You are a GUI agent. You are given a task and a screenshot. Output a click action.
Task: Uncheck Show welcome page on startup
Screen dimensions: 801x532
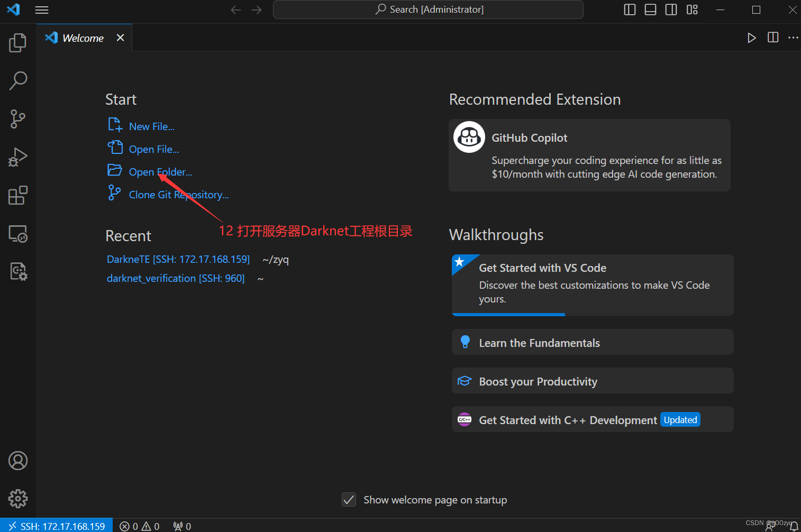[349, 500]
